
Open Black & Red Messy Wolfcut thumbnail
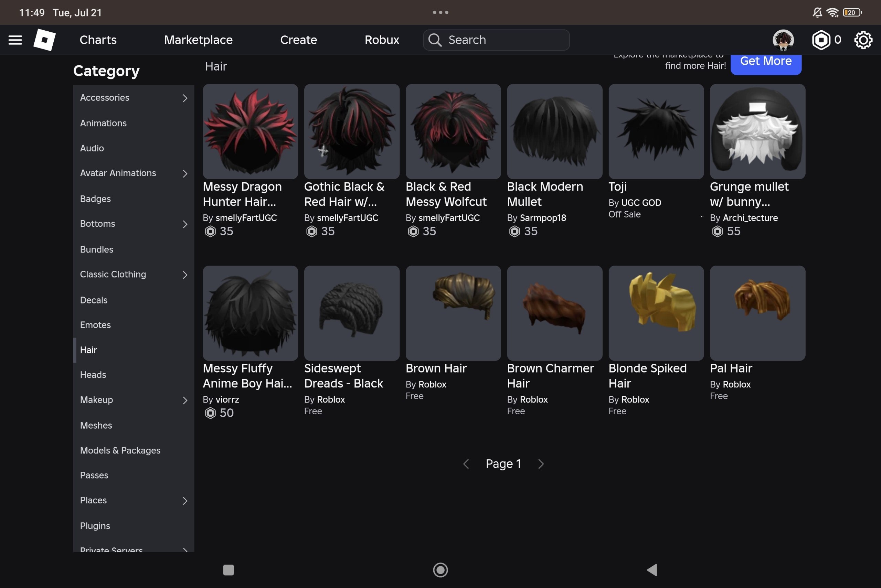point(453,132)
